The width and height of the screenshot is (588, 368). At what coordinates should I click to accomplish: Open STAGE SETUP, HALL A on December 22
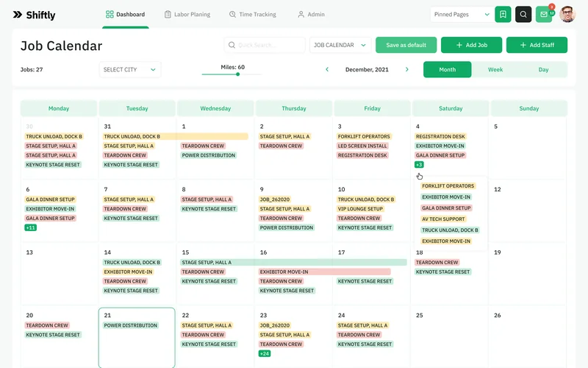tap(207, 325)
